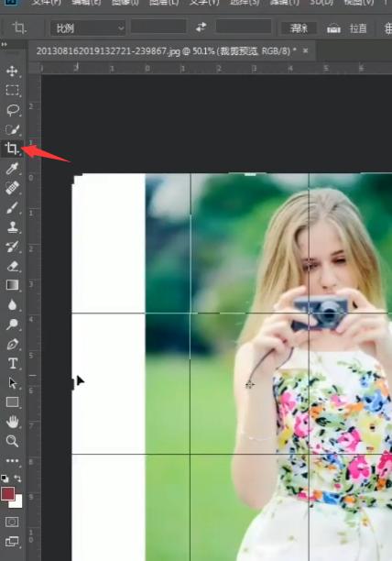Select the History Brush tool
Image resolution: width=392 pixels, height=561 pixels.
coord(12,247)
